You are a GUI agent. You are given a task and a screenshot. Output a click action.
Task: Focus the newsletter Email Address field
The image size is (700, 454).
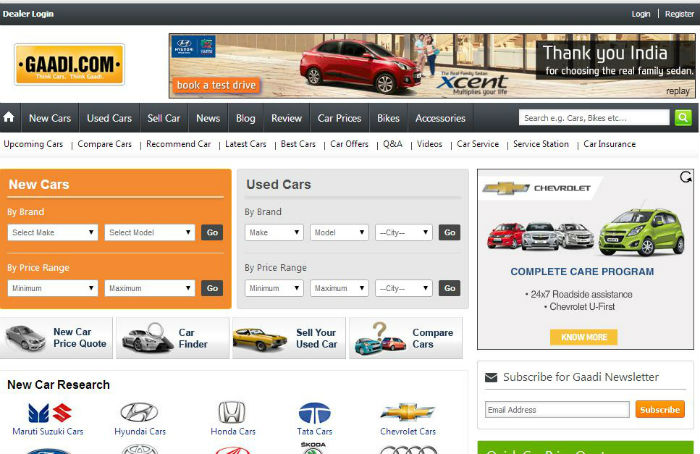point(557,410)
